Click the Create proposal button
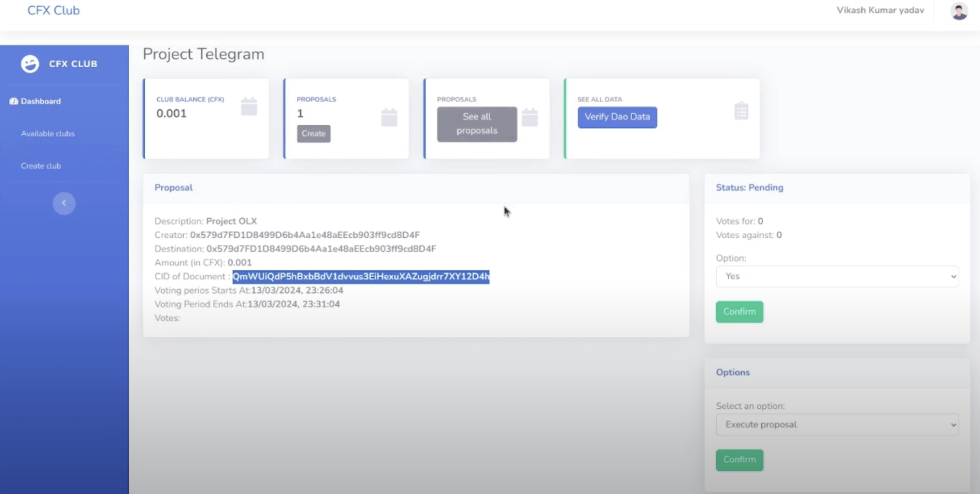Screen dimensions: 980x494 point(314,133)
